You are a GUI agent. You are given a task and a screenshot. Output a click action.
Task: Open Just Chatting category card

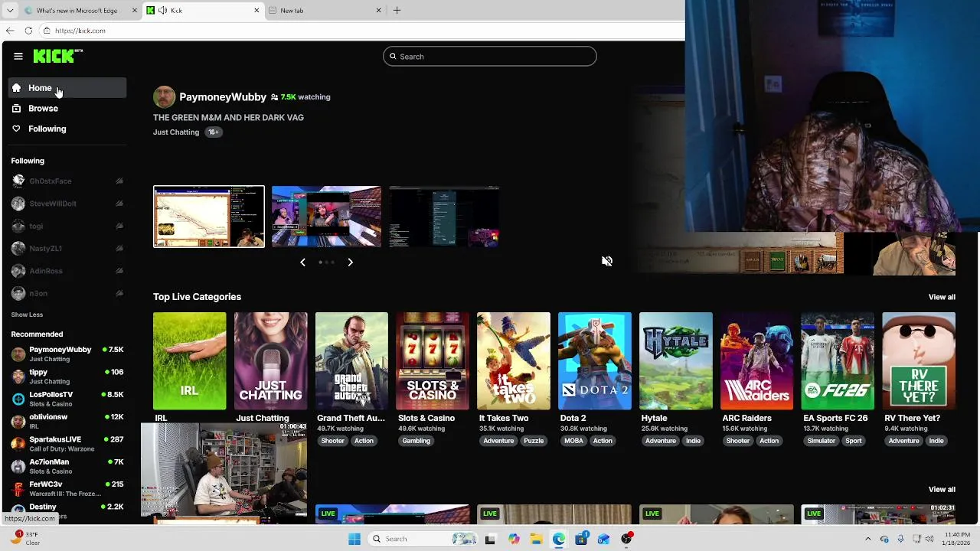click(270, 361)
